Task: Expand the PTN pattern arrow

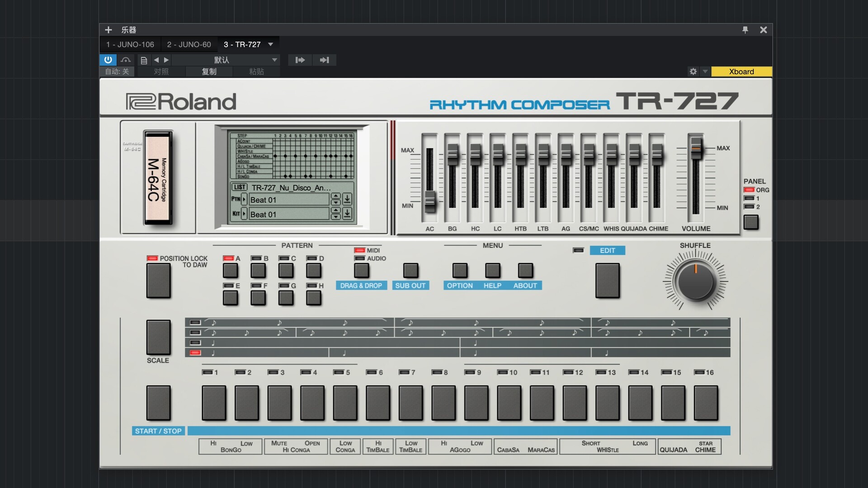Action: click(x=244, y=199)
